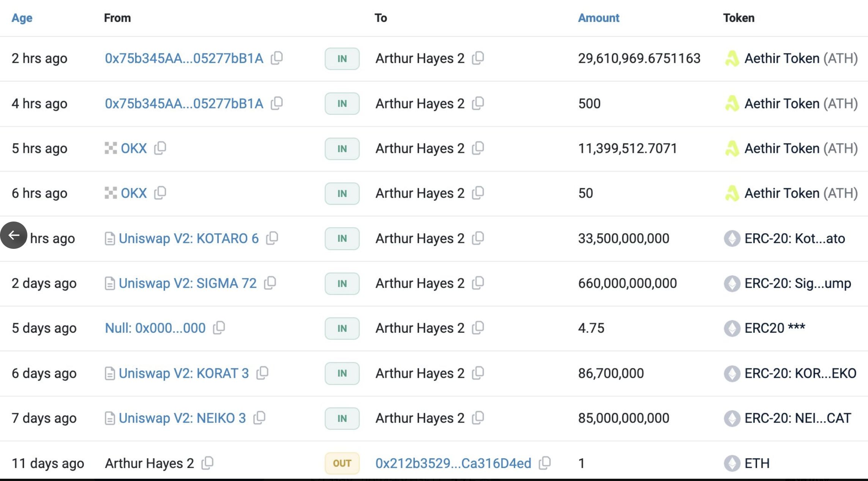Open Aethir Token (ATH) in 500 amount row
Image resolution: width=868 pixels, height=481 pixels.
(800, 104)
